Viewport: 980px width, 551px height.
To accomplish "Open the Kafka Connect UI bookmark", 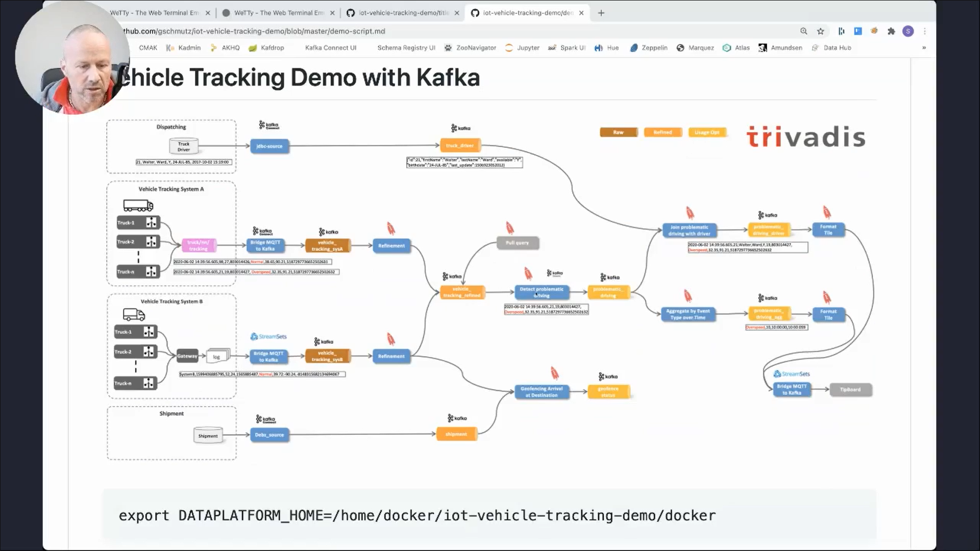I will [330, 48].
